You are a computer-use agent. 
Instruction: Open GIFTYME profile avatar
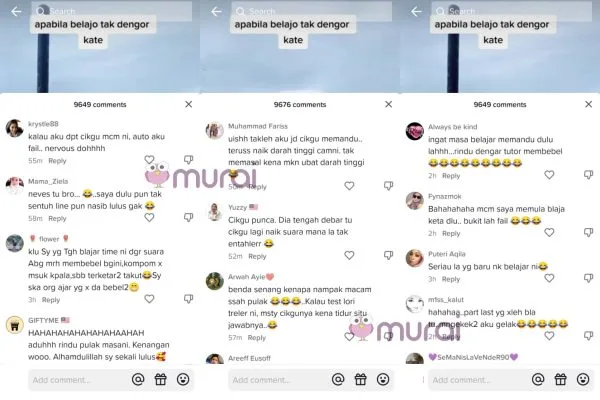pos(15,325)
